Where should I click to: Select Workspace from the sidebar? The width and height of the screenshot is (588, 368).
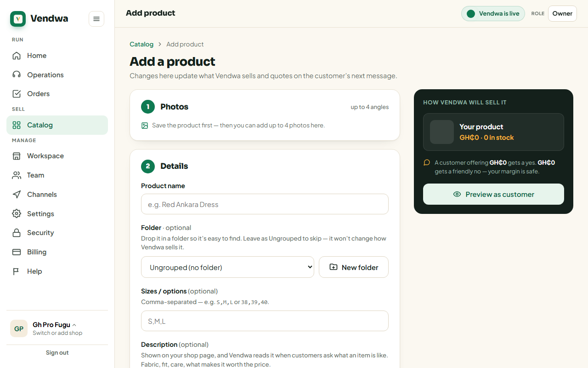[x=57, y=156]
